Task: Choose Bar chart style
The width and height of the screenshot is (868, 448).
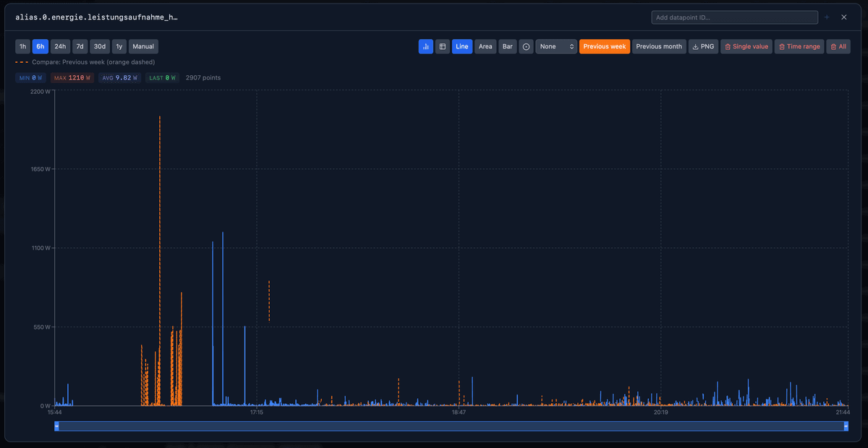Action: 508,46
